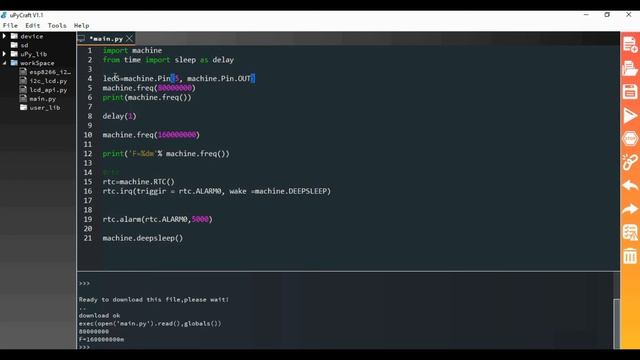Save the file using toolbar icon
Image resolution: width=640 pixels, height=360 pixels.
(x=630, y=92)
